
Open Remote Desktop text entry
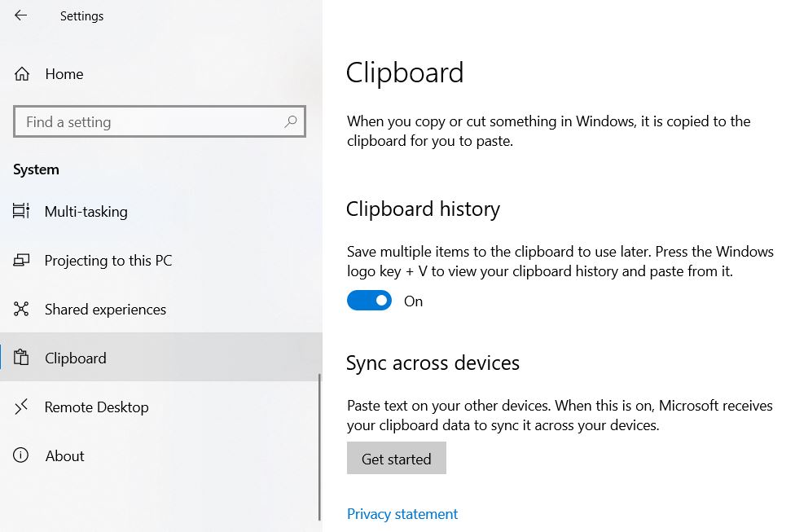[x=96, y=407]
